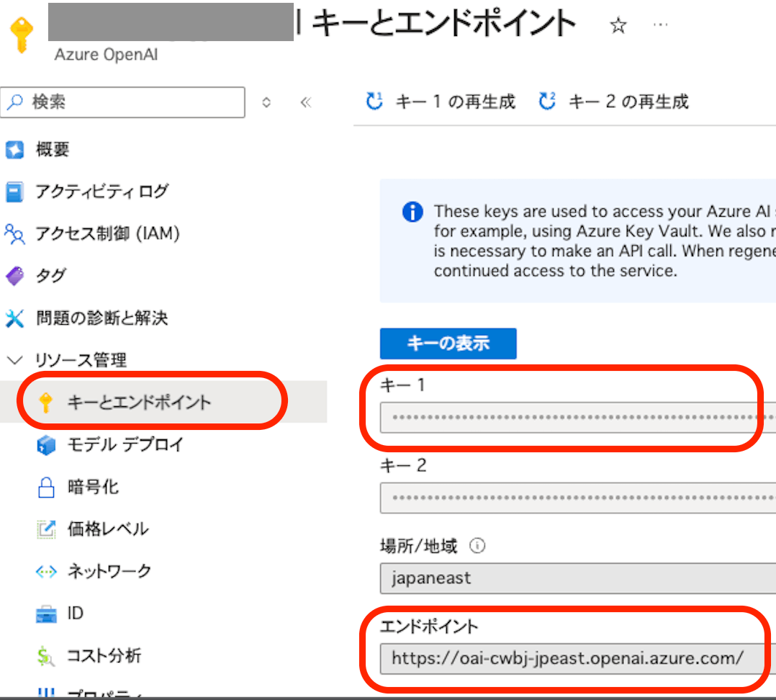Click the キー 2 masked key field
The width and height of the screenshot is (776, 700).
577,498
